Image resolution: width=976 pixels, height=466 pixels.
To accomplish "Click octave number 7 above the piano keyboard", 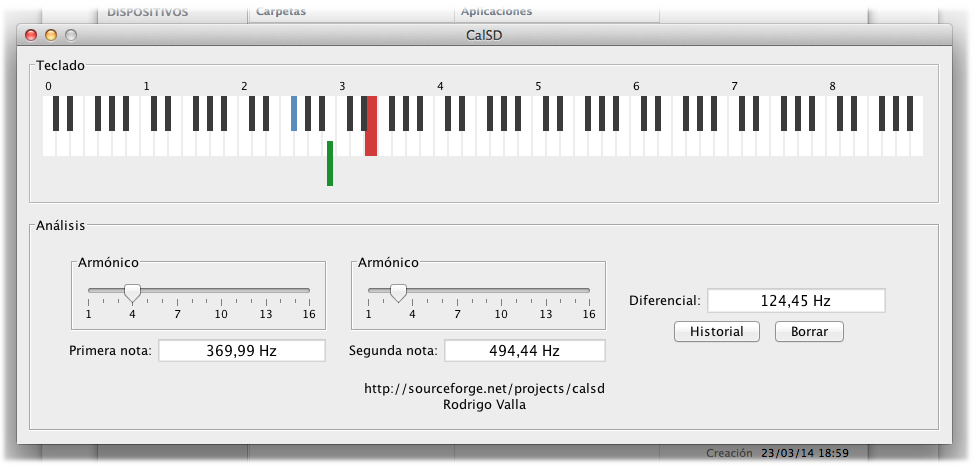I will tap(734, 86).
